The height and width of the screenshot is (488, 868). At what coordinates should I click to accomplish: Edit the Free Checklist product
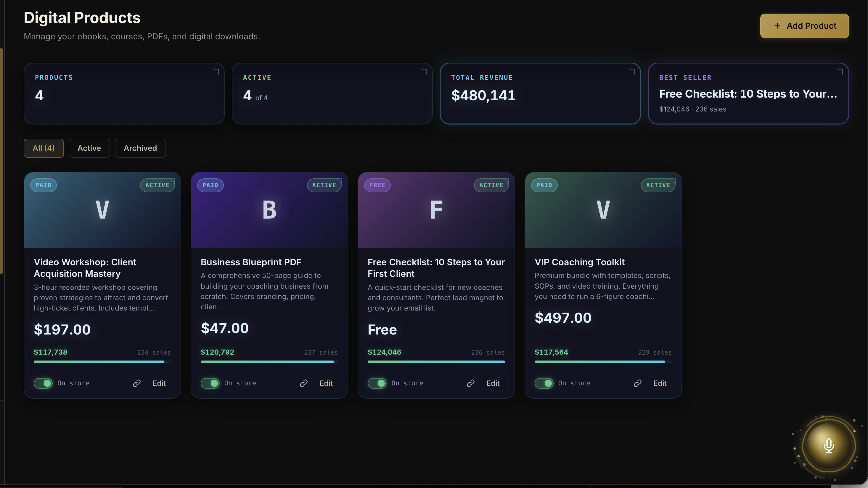tap(493, 383)
